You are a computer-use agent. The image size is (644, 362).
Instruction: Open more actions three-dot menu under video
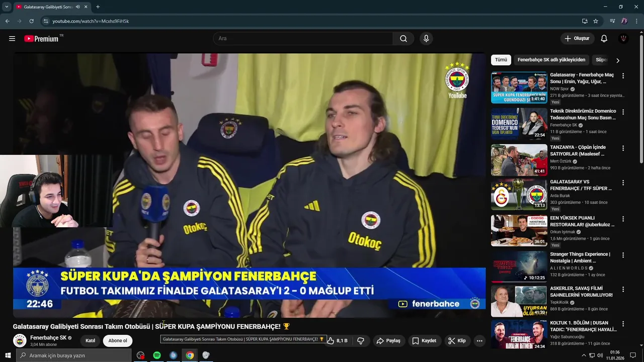pyautogui.click(x=479, y=341)
